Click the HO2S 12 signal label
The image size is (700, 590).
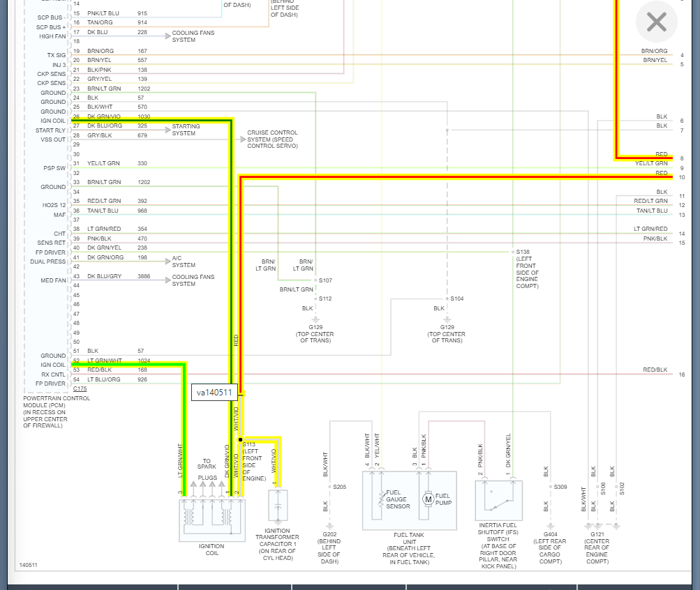(x=54, y=205)
